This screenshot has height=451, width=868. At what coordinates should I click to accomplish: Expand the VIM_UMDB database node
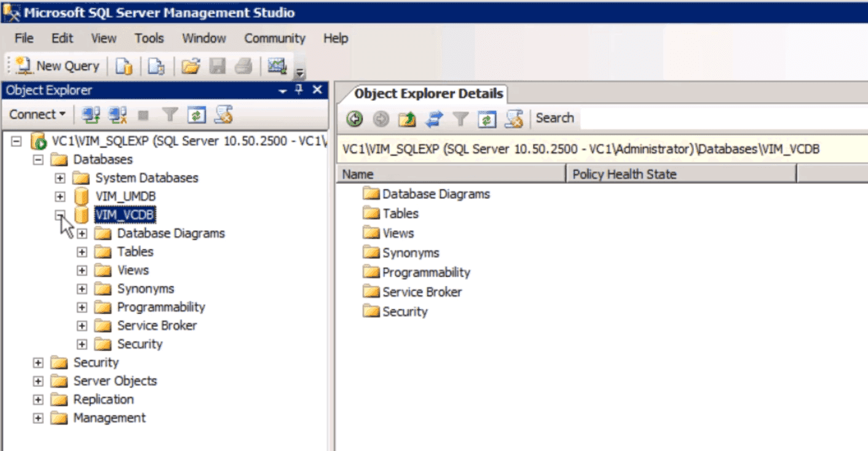click(x=60, y=196)
